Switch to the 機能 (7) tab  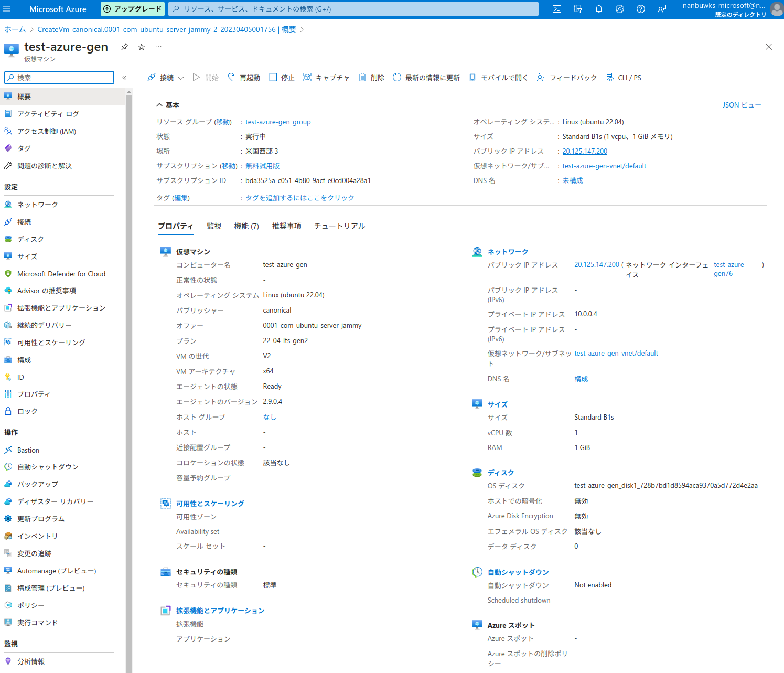click(x=246, y=226)
